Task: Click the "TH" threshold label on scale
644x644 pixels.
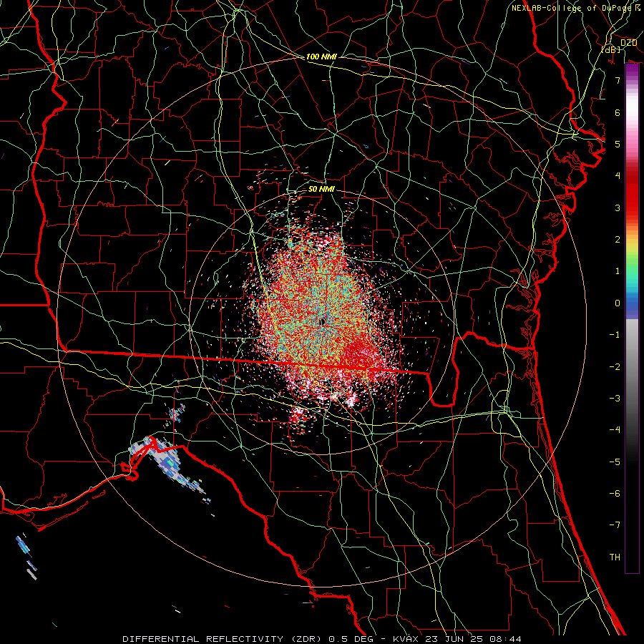Action: point(615,557)
